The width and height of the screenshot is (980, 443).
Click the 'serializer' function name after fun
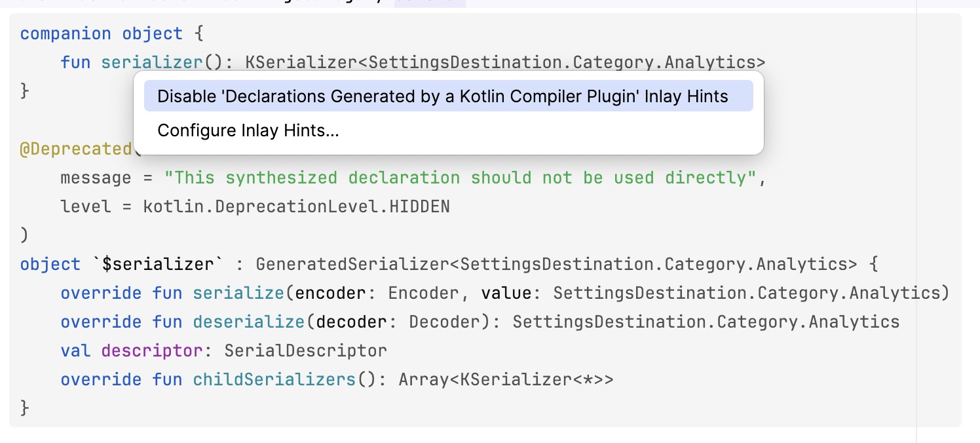tap(152, 62)
